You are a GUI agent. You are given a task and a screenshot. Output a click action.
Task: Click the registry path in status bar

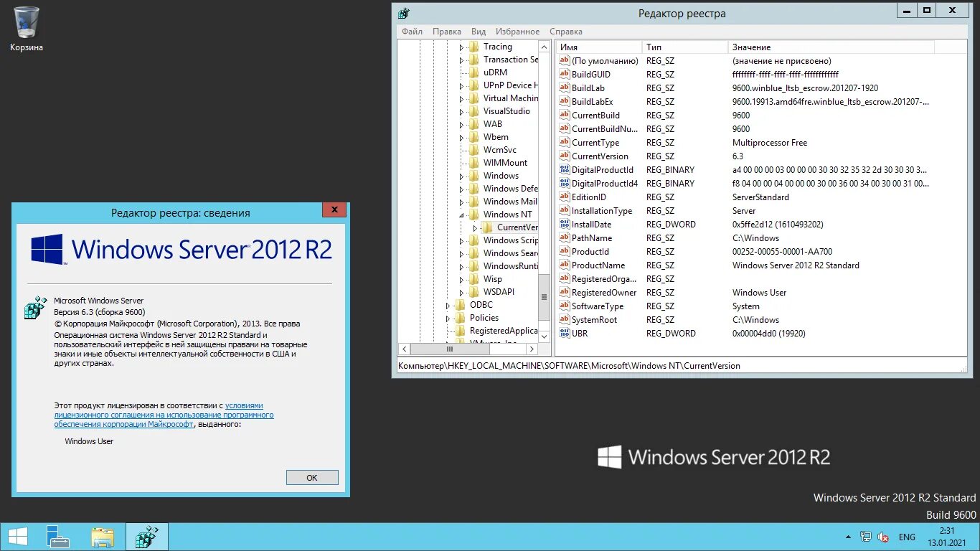570,366
